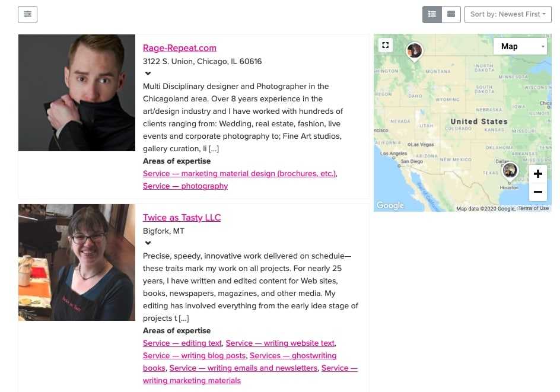560x392 pixels.
Task: Expand details under Rage-Repeat.com address
Action: (148, 73)
